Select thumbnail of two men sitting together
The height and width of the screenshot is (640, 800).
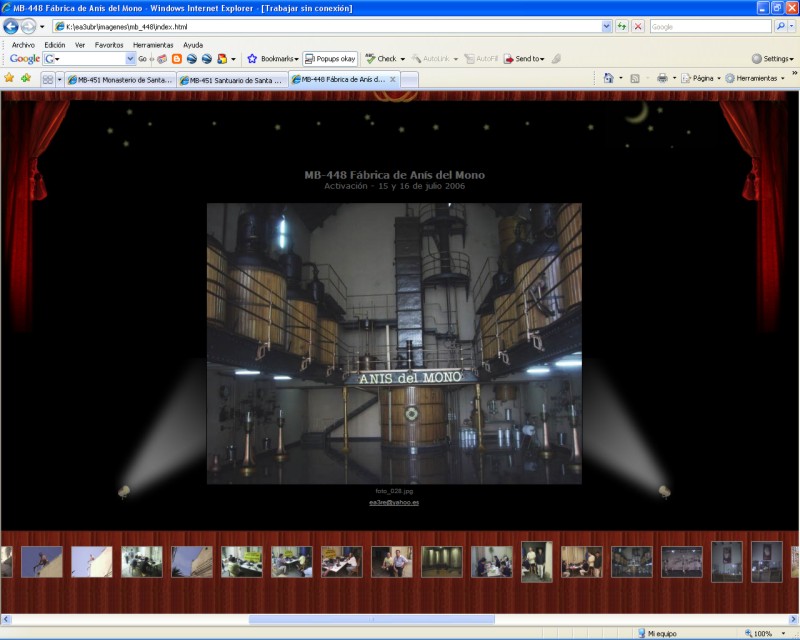tap(392, 562)
